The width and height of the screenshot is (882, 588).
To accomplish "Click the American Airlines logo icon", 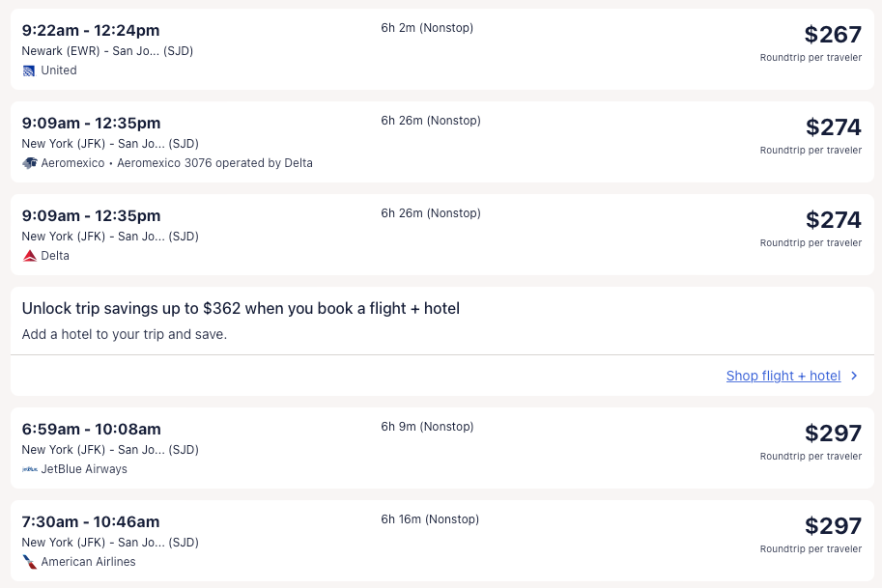I will point(29,562).
